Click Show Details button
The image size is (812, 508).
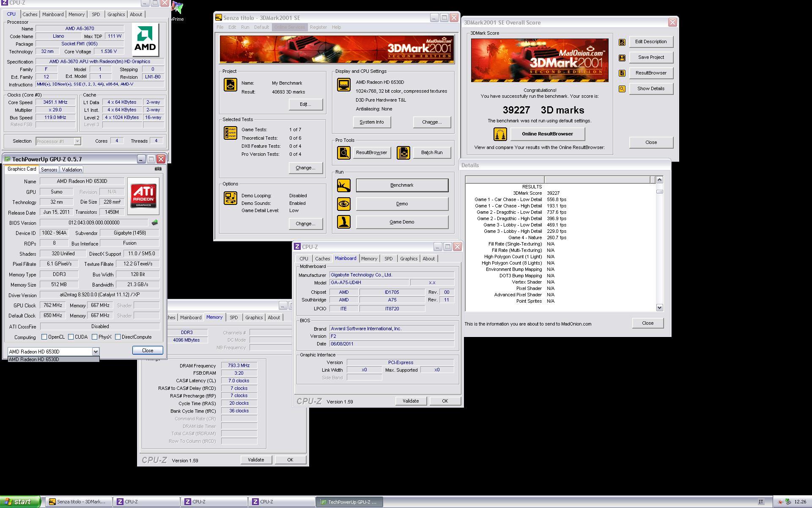click(651, 88)
